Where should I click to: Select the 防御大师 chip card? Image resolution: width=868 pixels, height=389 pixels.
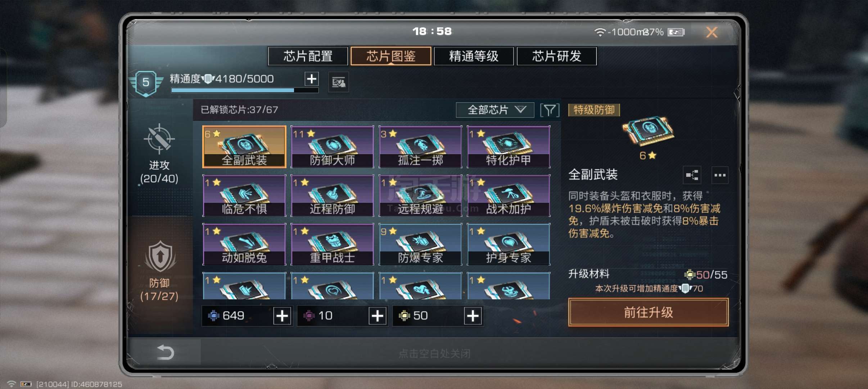[x=332, y=147]
